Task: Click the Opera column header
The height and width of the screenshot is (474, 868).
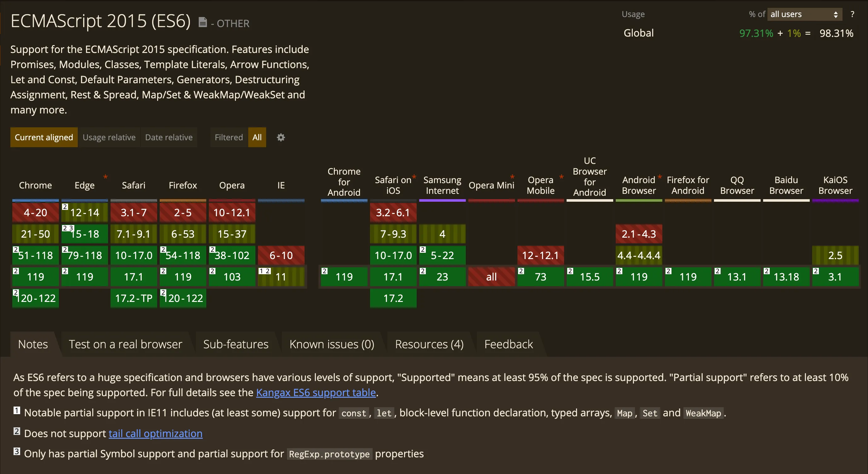Action: click(x=232, y=185)
